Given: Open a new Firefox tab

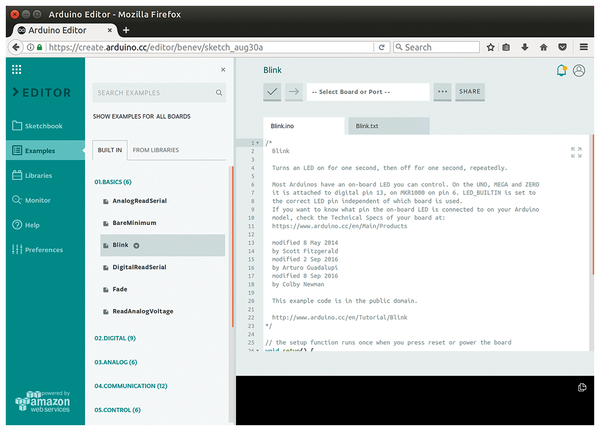Looking at the screenshot, I should point(126,30).
